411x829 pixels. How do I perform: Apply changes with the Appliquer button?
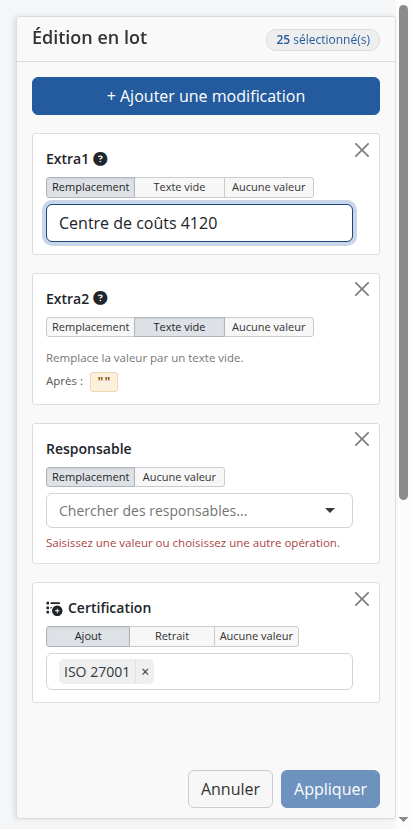[330, 789]
